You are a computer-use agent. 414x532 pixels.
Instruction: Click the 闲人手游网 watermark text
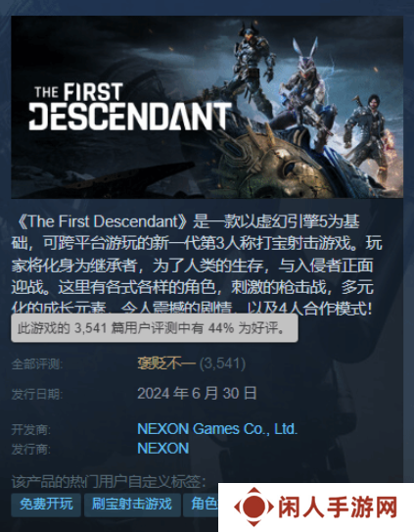[x=338, y=508]
